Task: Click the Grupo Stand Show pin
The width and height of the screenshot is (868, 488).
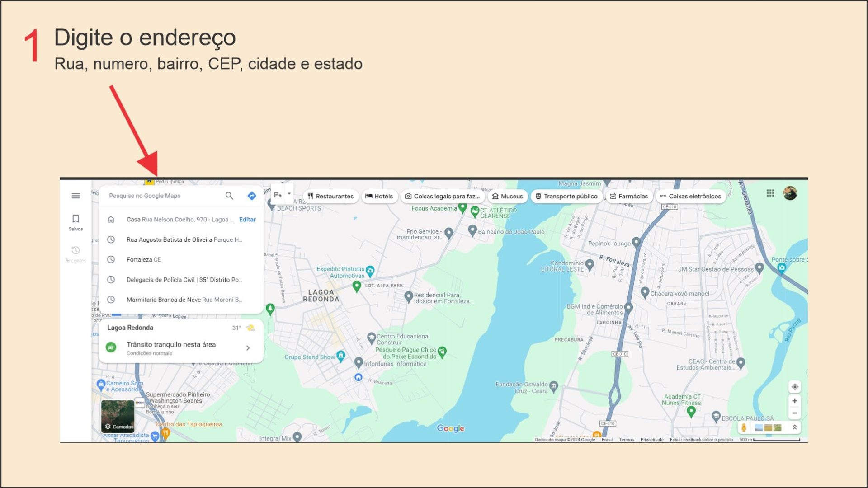Action: (x=341, y=356)
